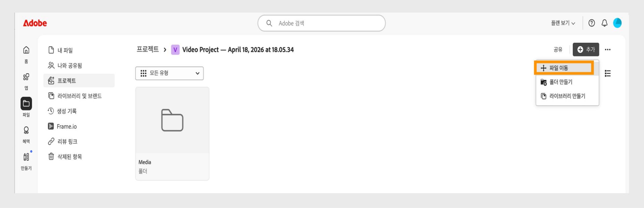Open the Home icon in left rail
This screenshot has width=644, height=208.
point(26,50)
